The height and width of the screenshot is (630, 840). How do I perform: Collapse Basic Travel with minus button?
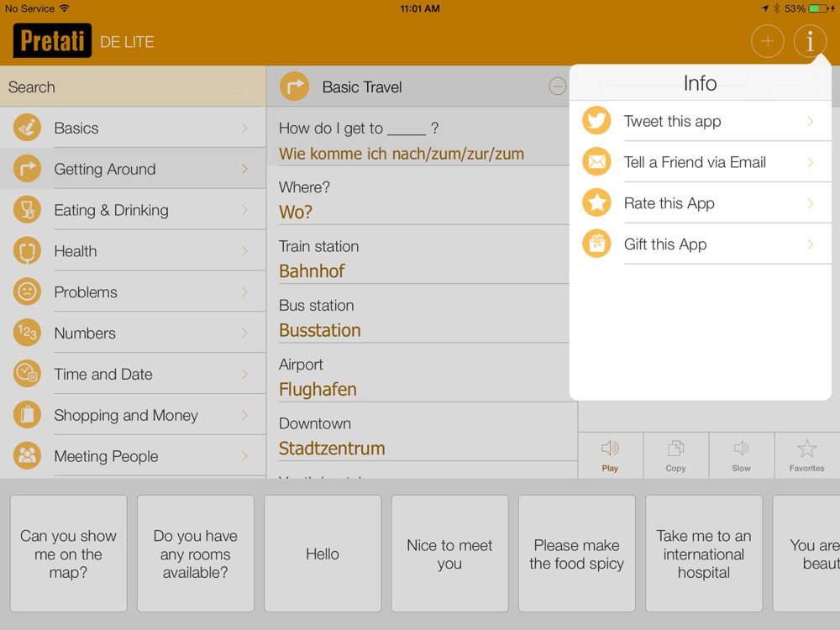[557, 87]
